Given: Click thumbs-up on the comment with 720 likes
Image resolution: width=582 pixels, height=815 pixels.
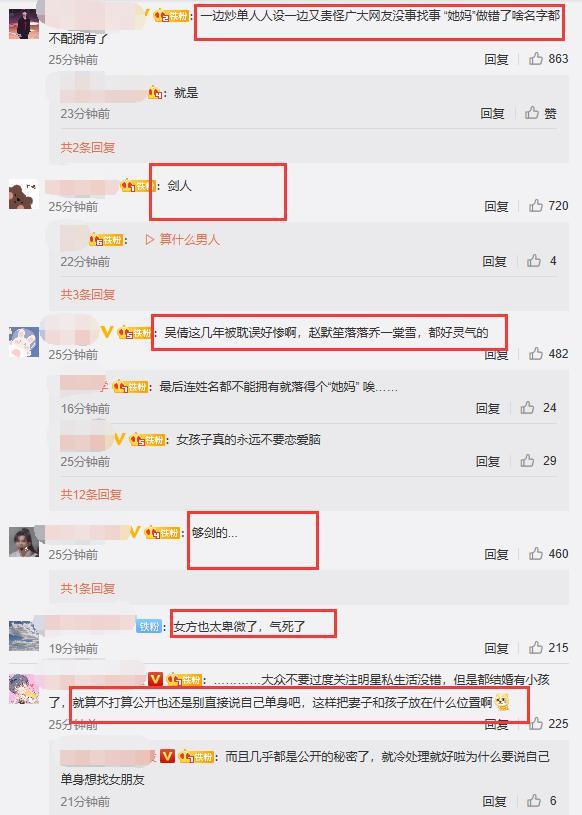Looking at the screenshot, I should tap(536, 206).
